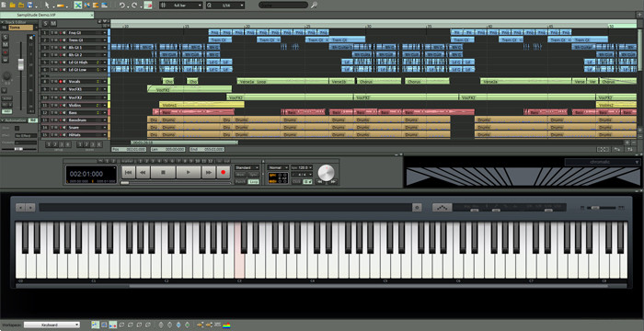
Task: Toggle Mute button in Track Editor strip
Action: coord(6,45)
